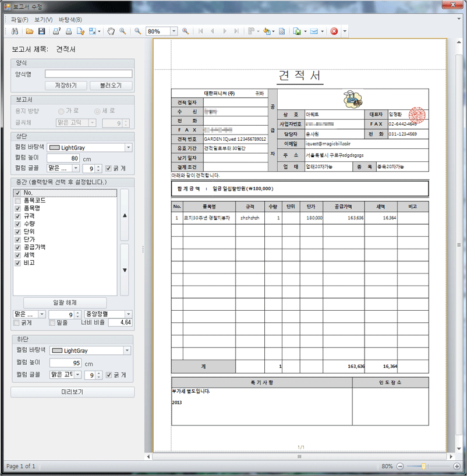Click the send email envelope icon
This screenshot has height=476, width=467.
tap(314, 31)
